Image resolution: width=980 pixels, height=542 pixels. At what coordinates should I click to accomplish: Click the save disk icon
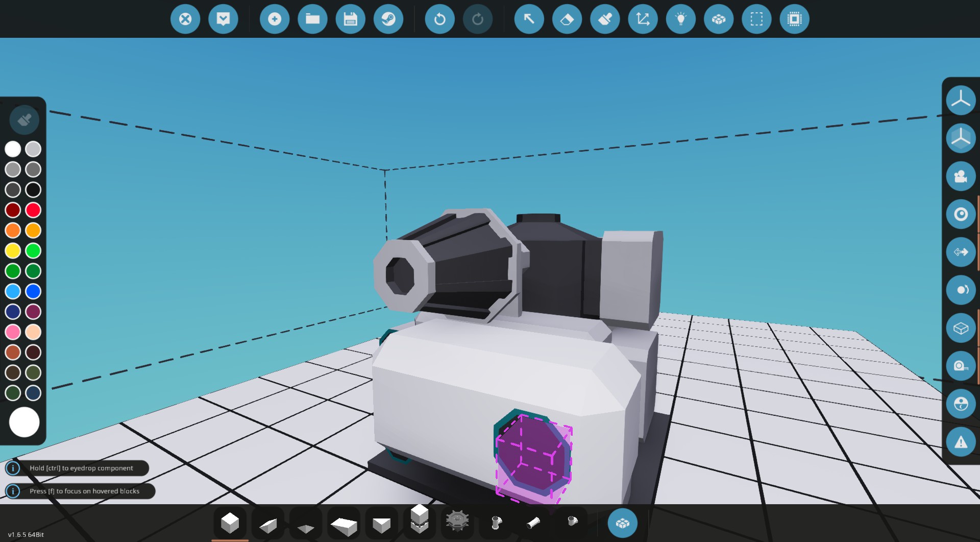pyautogui.click(x=350, y=19)
